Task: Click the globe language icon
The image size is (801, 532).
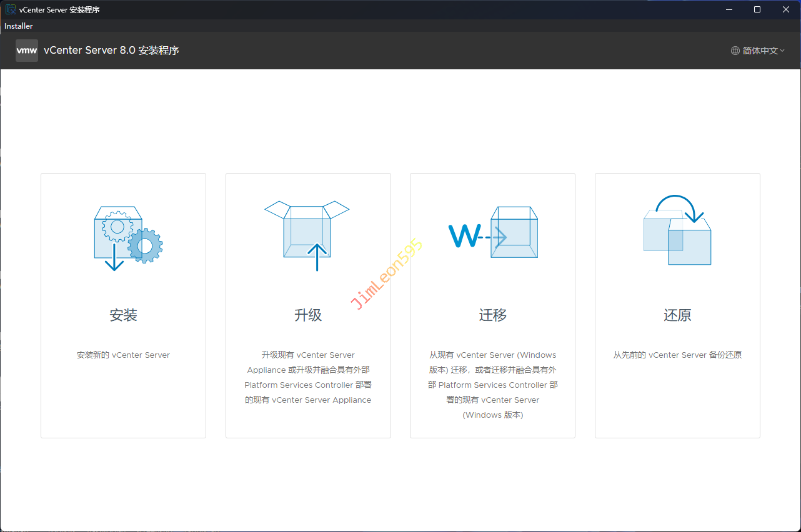Action: coord(735,51)
